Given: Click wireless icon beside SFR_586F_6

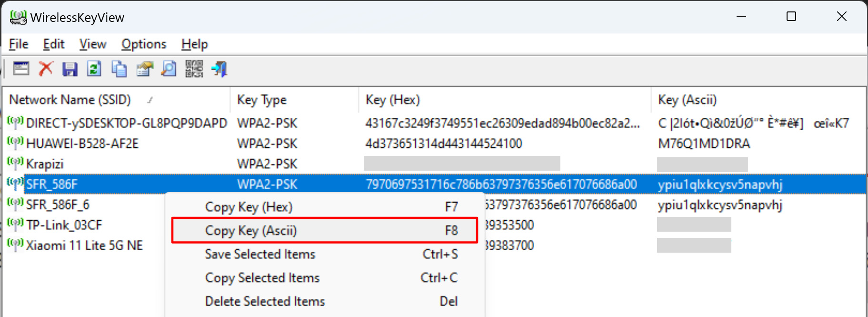Looking at the screenshot, I should (x=15, y=204).
